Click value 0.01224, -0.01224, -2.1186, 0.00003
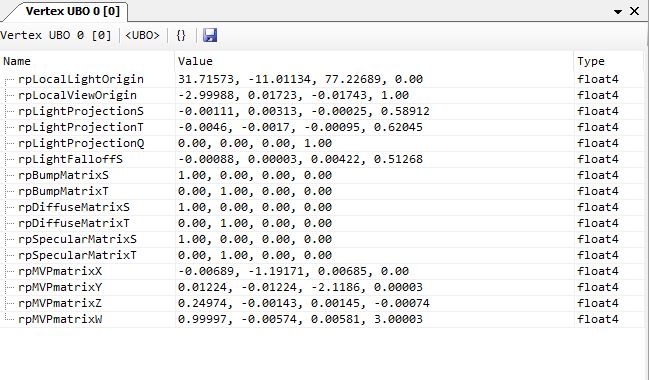Screen dimensions: 649x380 pos(300,287)
